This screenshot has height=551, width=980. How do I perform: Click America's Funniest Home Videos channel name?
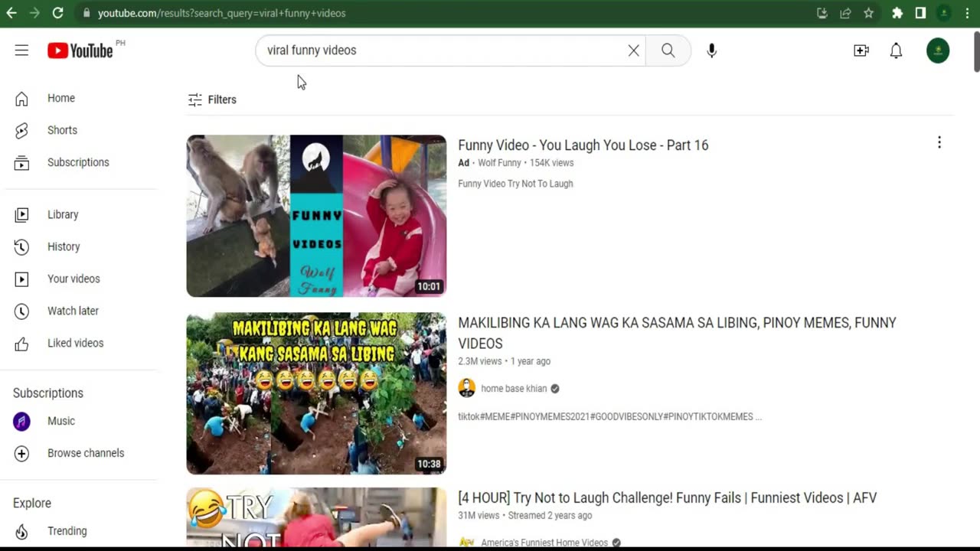click(544, 543)
